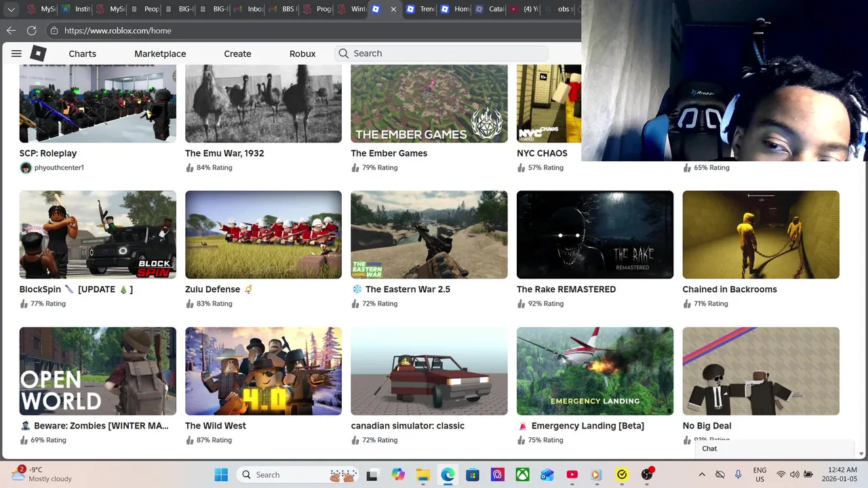
Task: Open the BlockSpin game thumbnail
Action: 98,235
